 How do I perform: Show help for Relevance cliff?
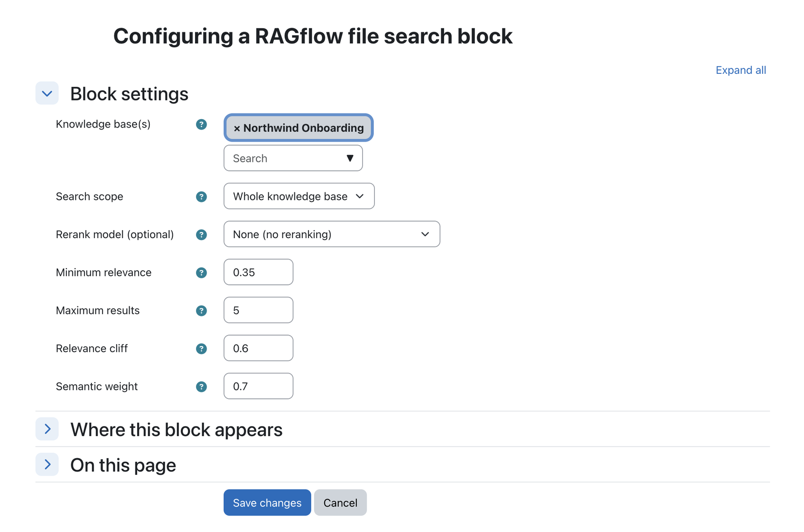pyautogui.click(x=202, y=349)
